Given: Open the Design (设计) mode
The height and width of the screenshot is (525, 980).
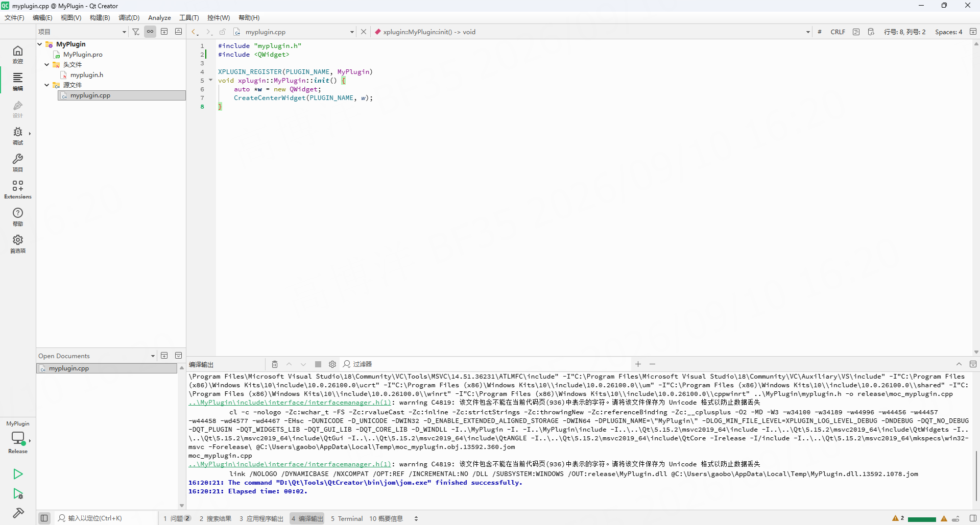Looking at the screenshot, I should 18,109.
